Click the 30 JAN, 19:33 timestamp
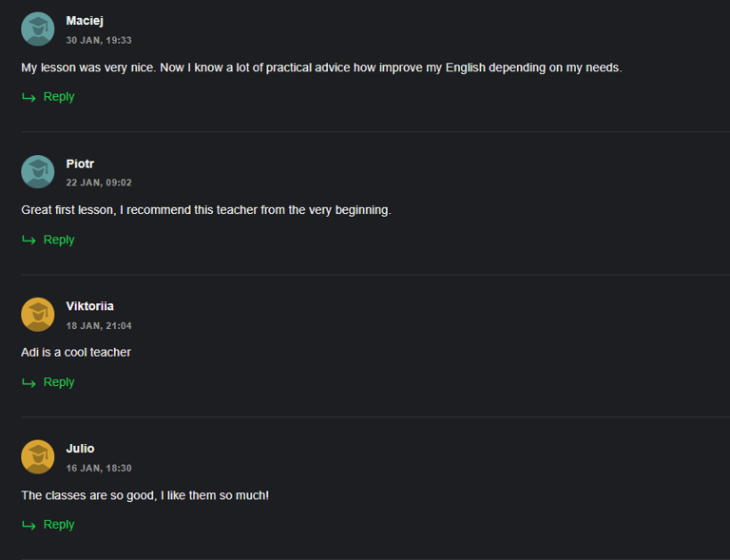 [99, 41]
